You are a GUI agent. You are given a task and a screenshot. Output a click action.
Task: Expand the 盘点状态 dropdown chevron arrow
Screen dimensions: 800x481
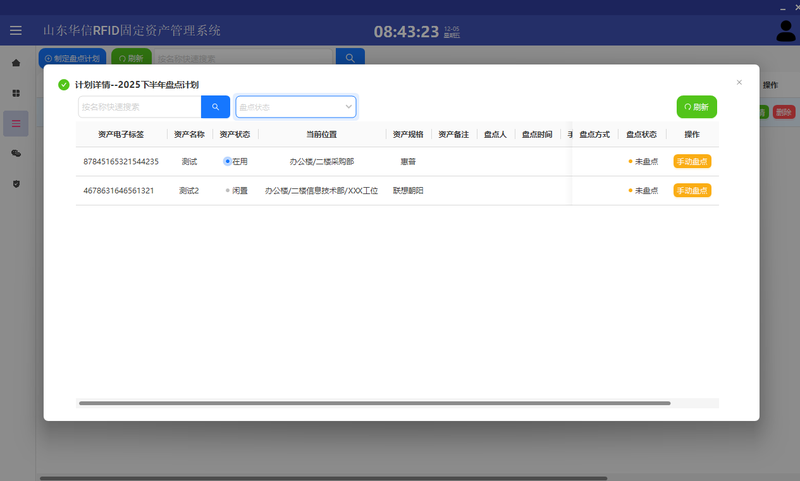tap(348, 106)
